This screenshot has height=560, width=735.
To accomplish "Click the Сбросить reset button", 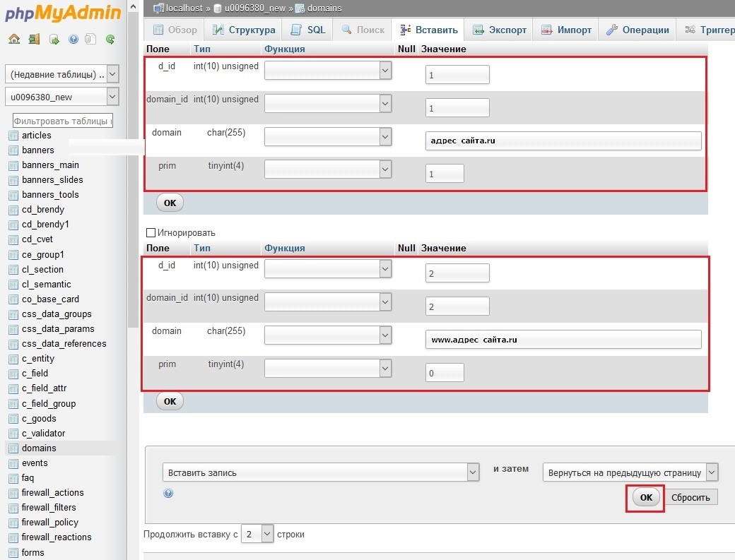I will (692, 497).
